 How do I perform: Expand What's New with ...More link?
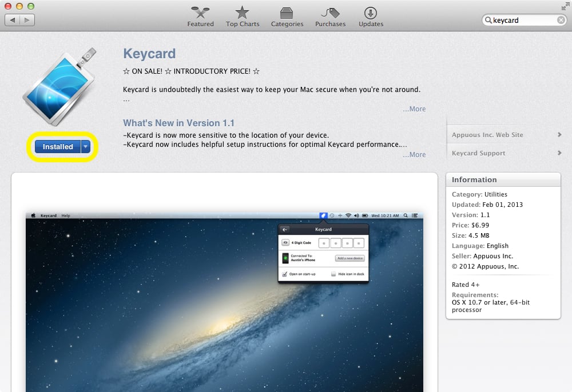(x=414, y=154)
